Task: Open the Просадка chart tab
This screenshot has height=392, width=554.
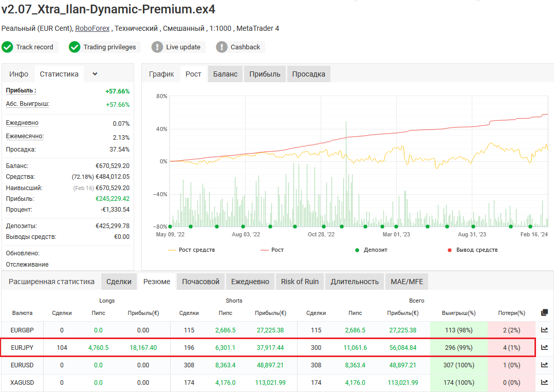Action: [x=308, y=74]
